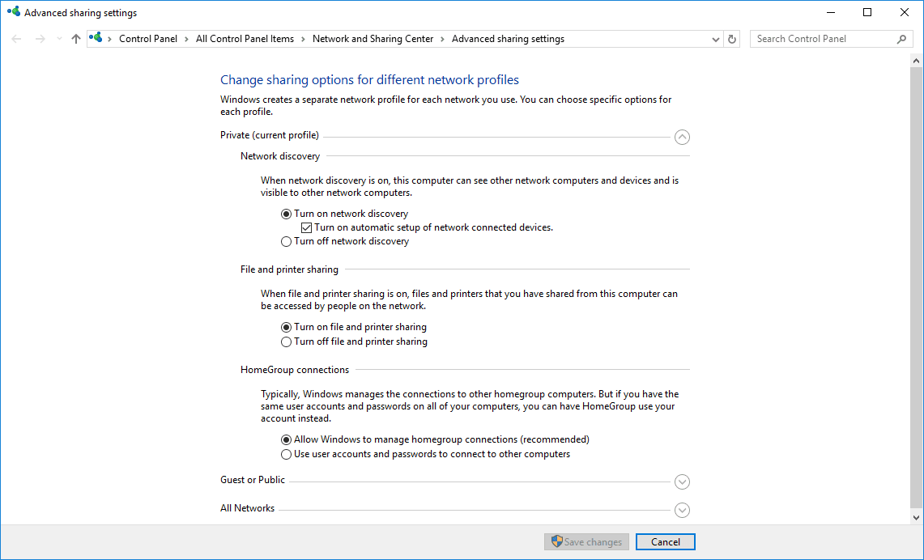The width and height of the screenshot is (924, 560).
Task: Collapse the Private profile section
Action: 682,138
